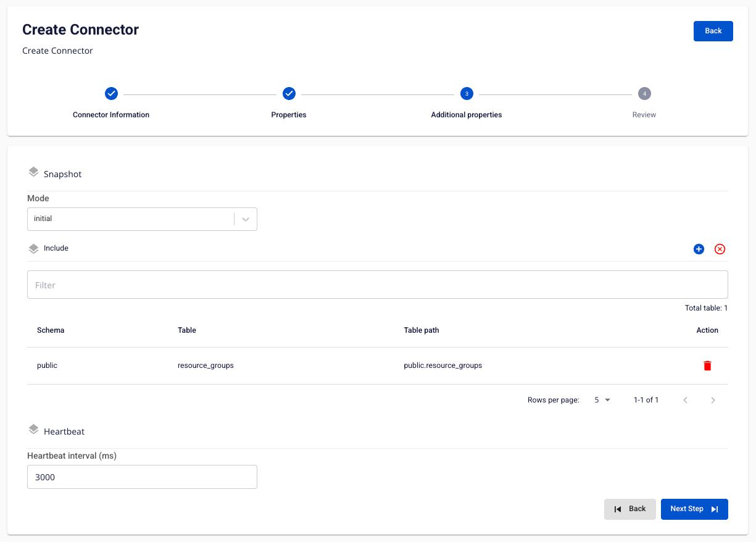Click the Include section layers icon

pyautogui.click(x=33, y=249)
